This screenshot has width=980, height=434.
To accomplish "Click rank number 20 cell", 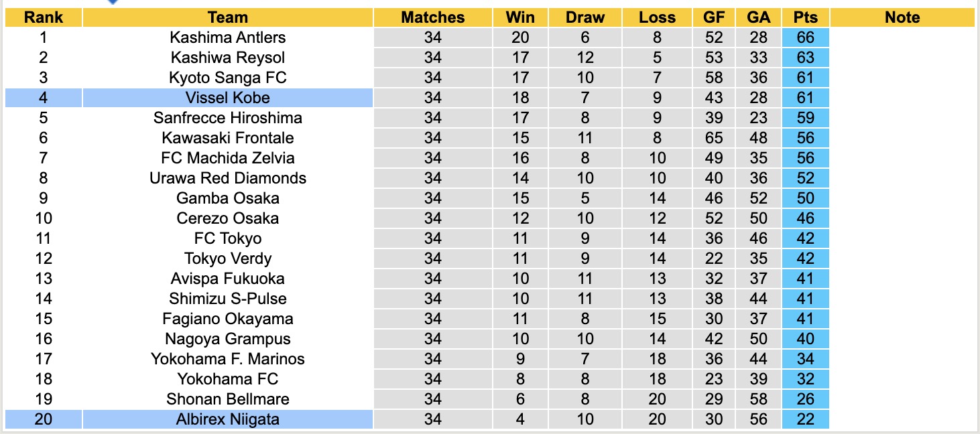I will [x=44, y=419].
